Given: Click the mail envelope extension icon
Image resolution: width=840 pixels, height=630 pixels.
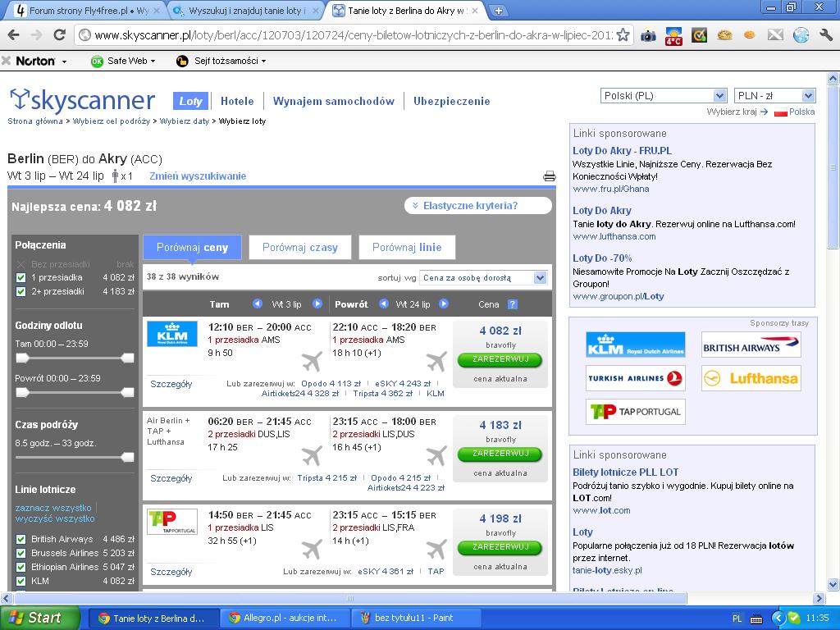Looking at the screenshot, I should click(775, 35).
